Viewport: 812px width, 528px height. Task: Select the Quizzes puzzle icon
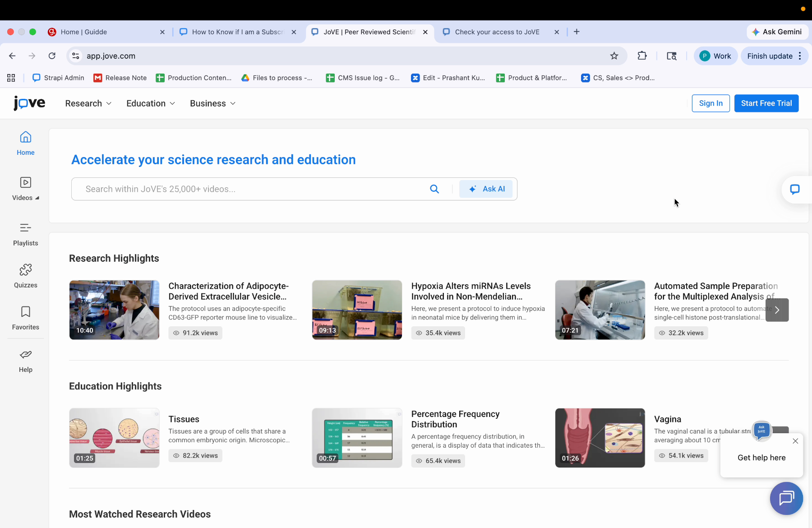pos(25,275)
